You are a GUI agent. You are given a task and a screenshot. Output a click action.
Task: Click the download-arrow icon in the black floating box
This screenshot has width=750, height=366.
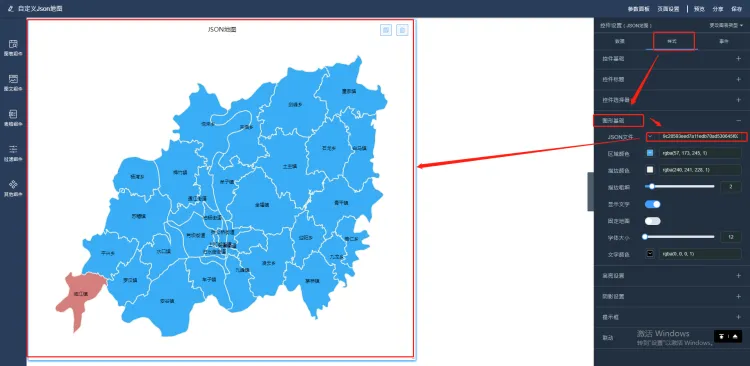(x=722, y=336)
